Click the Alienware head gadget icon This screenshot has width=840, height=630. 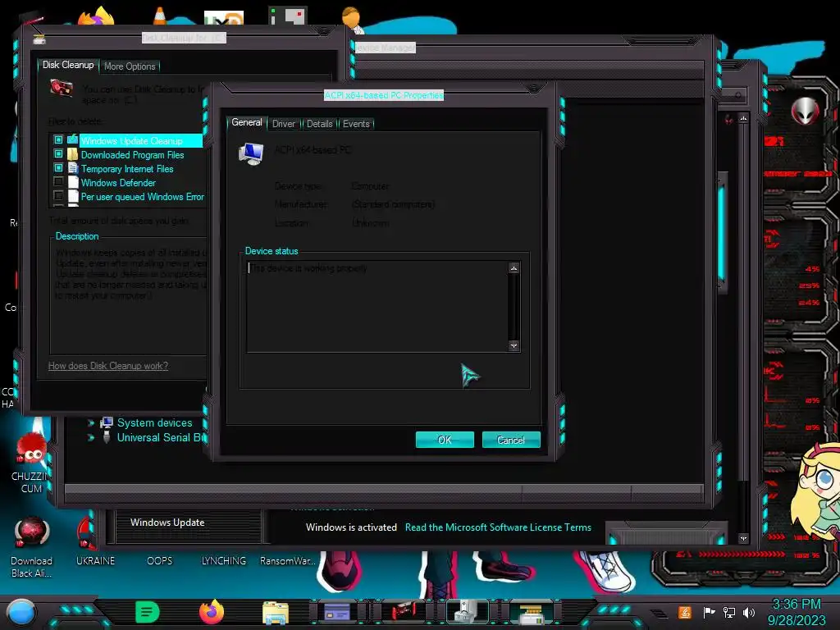pyautogui.click(x=805, y=111)
